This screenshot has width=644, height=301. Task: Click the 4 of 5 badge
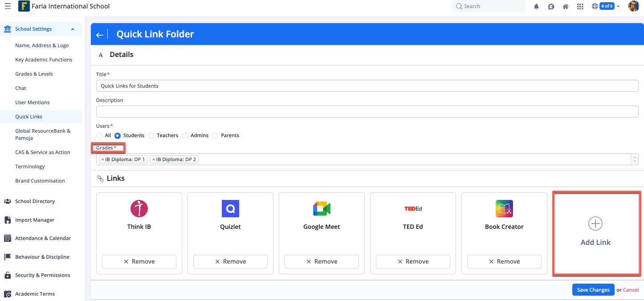[607, 6]
